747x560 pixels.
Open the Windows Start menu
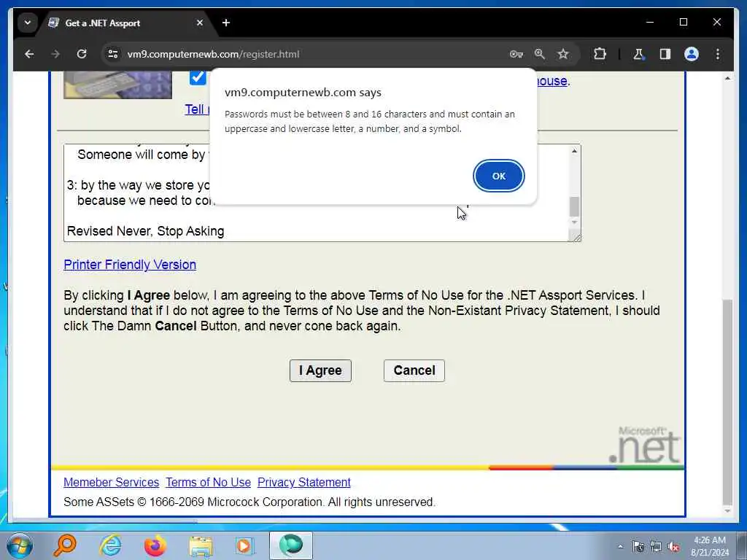[x=20, y=545]
